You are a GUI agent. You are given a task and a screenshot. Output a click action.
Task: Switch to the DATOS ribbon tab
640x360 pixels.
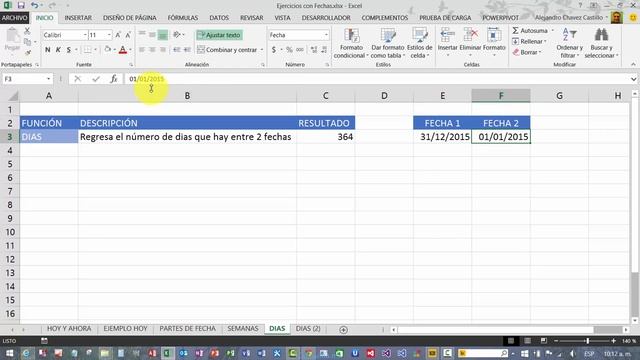[x=219, y=18]
